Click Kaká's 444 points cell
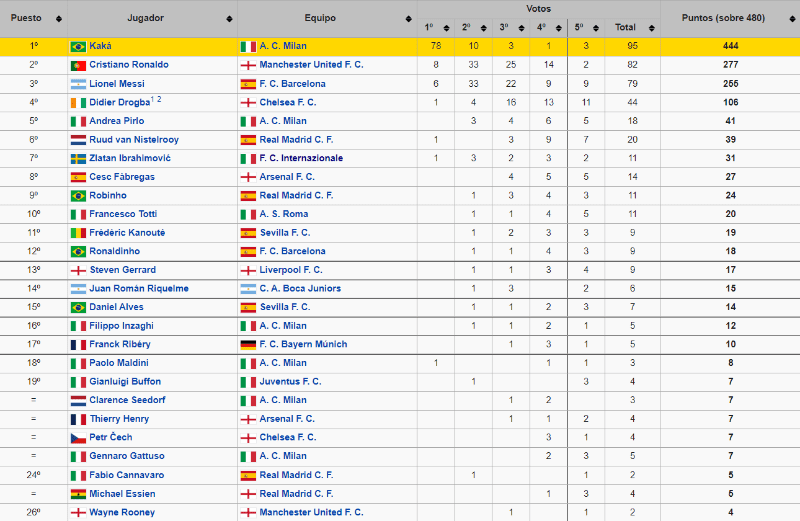The width and height of the screenshot is (800, 521). tap(730, 46)
